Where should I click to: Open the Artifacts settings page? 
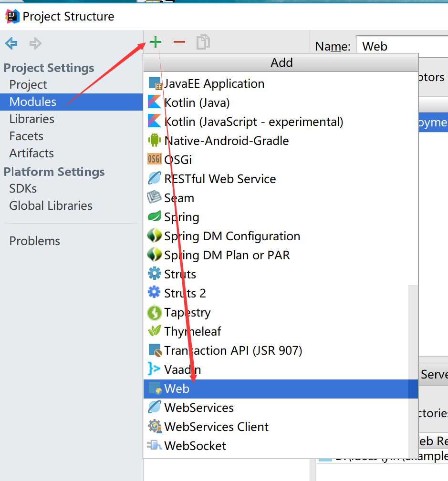pyautogui.click(x=71, y=154)
